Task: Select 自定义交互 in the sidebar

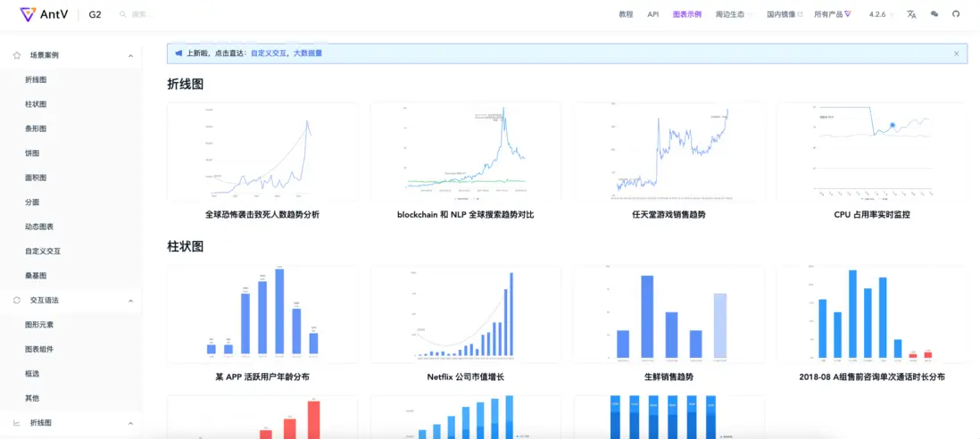Action: (43, 251)
